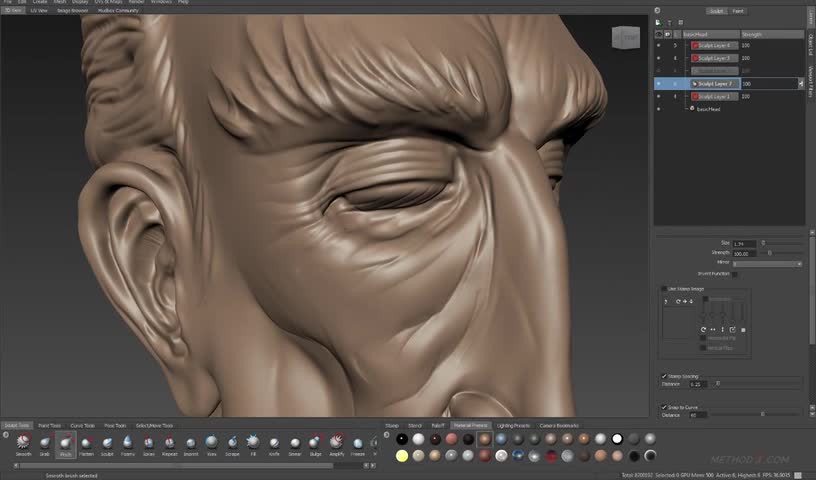The image size is (816, 480).
Task: Open the Sculpt Layer 2 options arrow
Action: [x=800, y=84]
